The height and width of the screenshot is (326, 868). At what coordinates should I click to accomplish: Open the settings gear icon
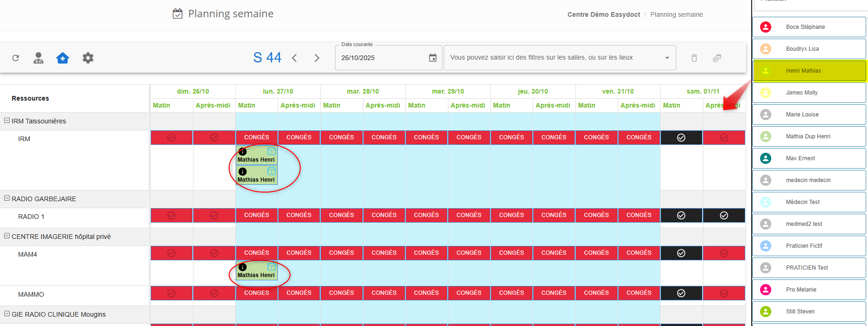[88, 58]
